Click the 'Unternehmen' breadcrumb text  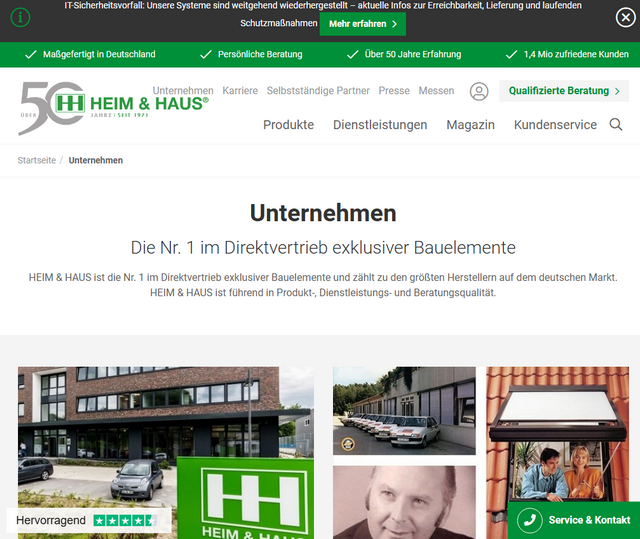[x=96, y=160]
